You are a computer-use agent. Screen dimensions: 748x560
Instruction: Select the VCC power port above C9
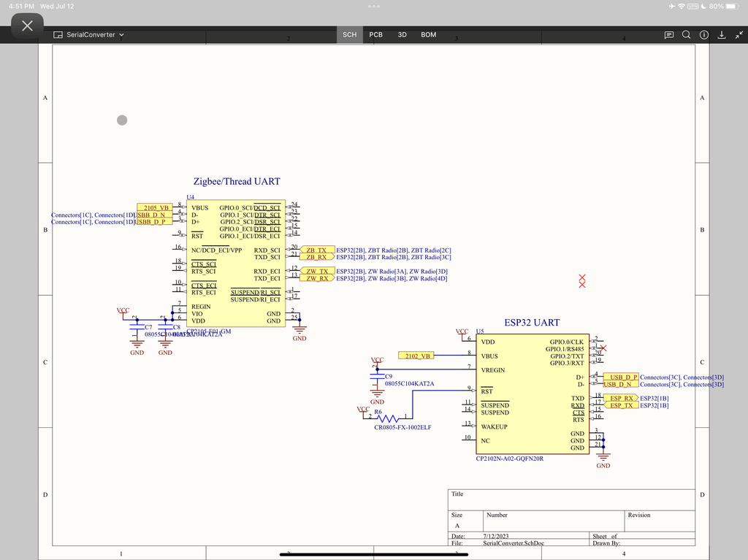[x=377, y=361]
